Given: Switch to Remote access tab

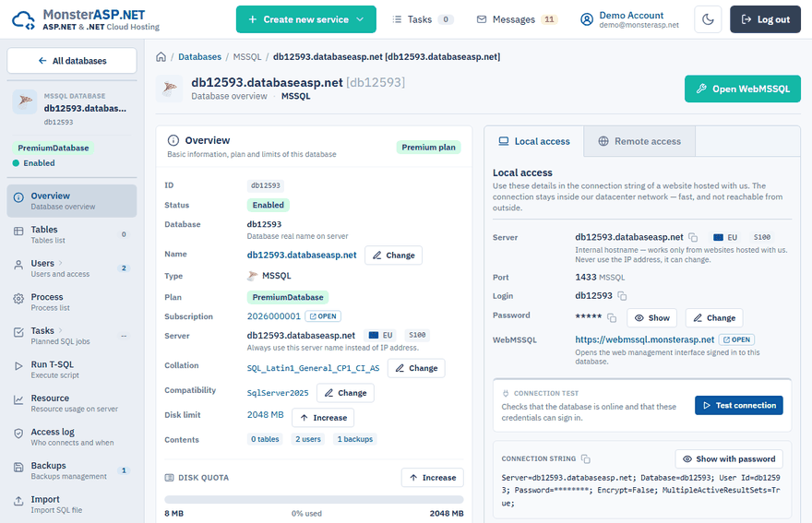Looking at the screenshot, I should coord(639,141).
